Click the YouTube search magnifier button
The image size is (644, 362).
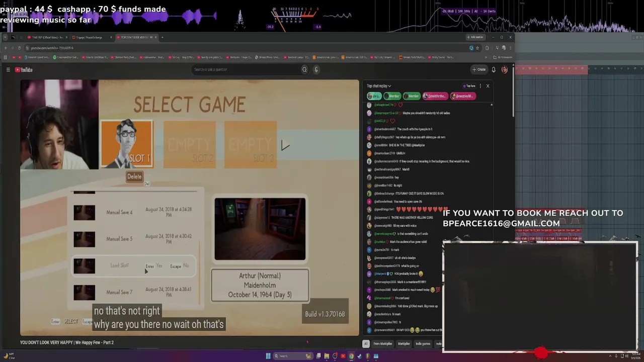(304, 70)
